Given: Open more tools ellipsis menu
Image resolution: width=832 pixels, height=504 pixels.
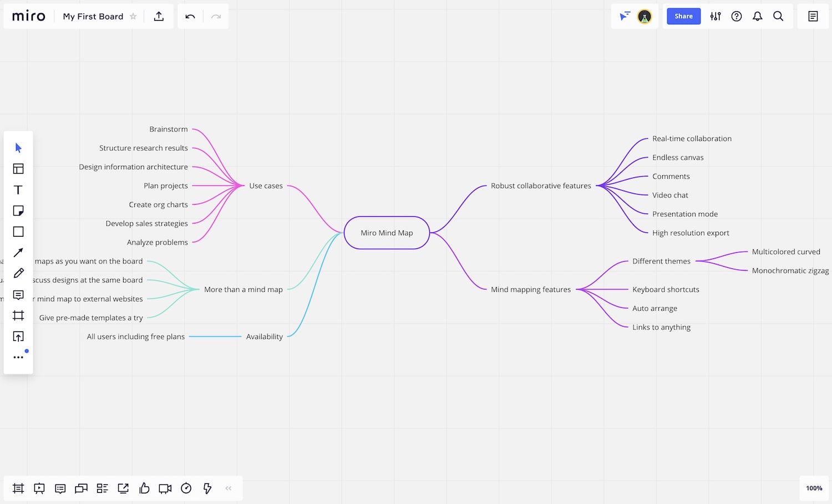Looking at the screenshot, I should [18, 357].
